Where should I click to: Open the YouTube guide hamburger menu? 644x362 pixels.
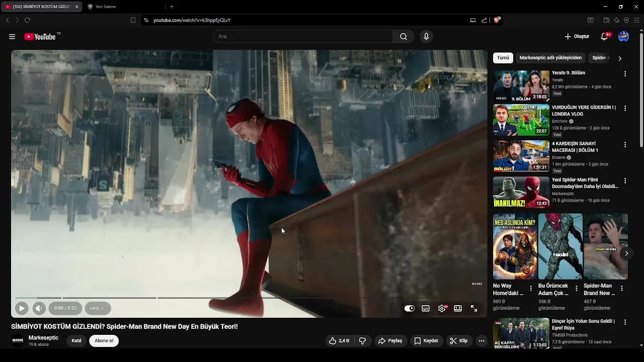pyautogui.click(x=12, y=37)
